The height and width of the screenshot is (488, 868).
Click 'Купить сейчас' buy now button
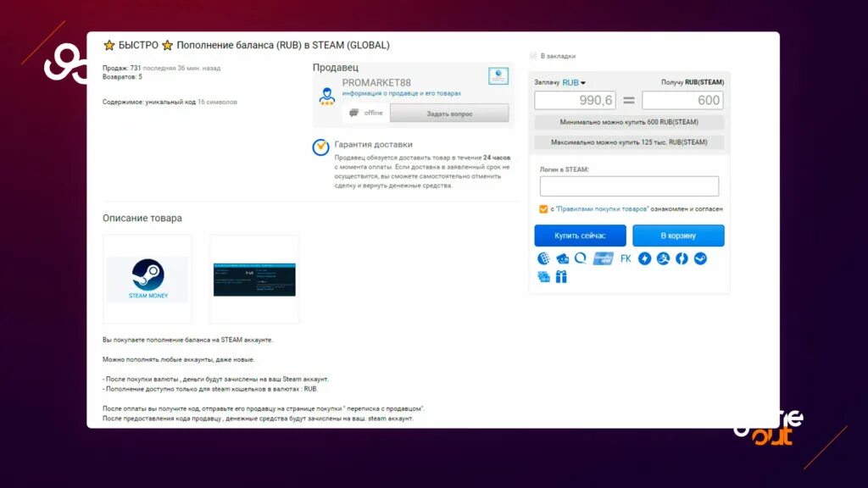pos(580,236)
